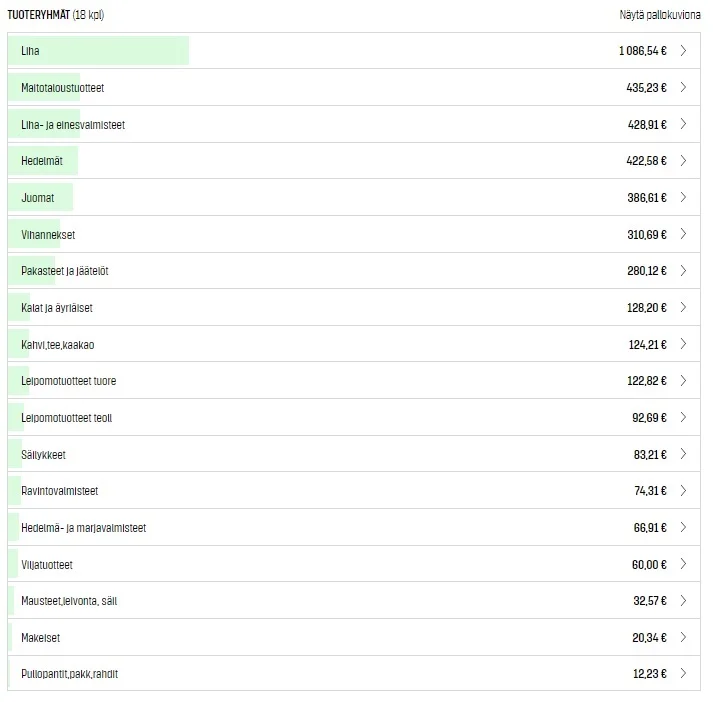Open Liha- ja einesvalmisteet chevron arrow
This screenshot has height=702, width=713.
[683, 124]
